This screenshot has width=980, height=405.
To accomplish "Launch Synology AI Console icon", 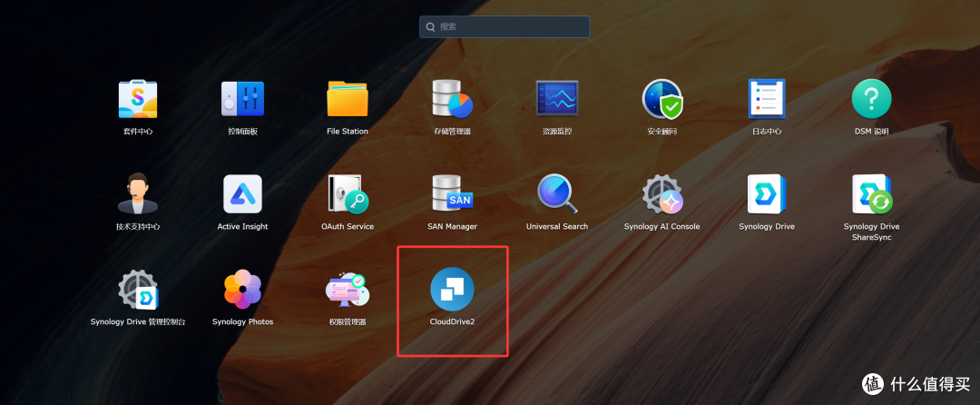I will [x=662, y=193].
